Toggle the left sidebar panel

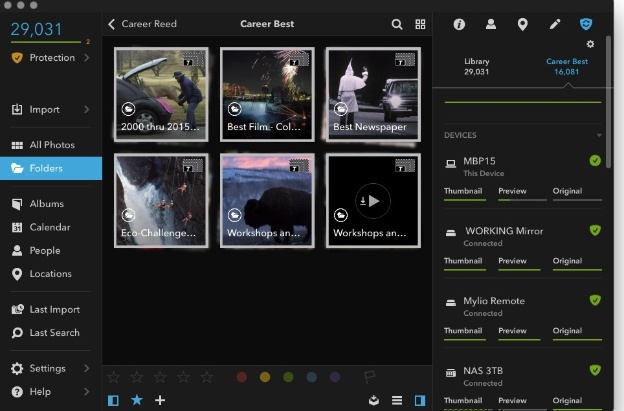pos(113,400)
